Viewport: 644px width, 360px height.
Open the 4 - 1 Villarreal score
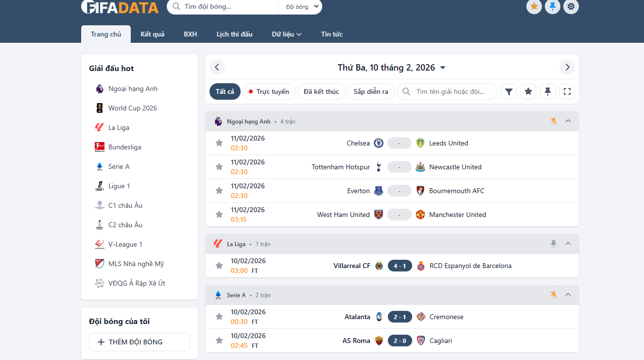(x=400, y=266)
